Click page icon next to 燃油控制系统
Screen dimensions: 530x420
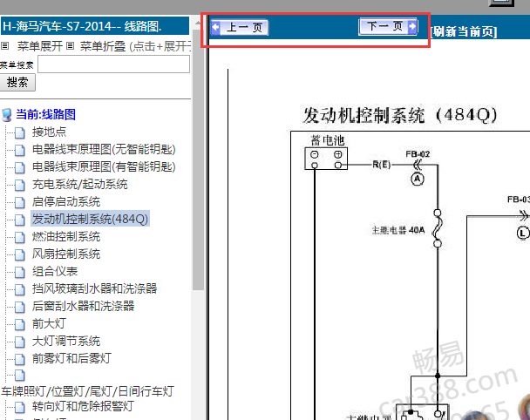(x=20, y=238)
